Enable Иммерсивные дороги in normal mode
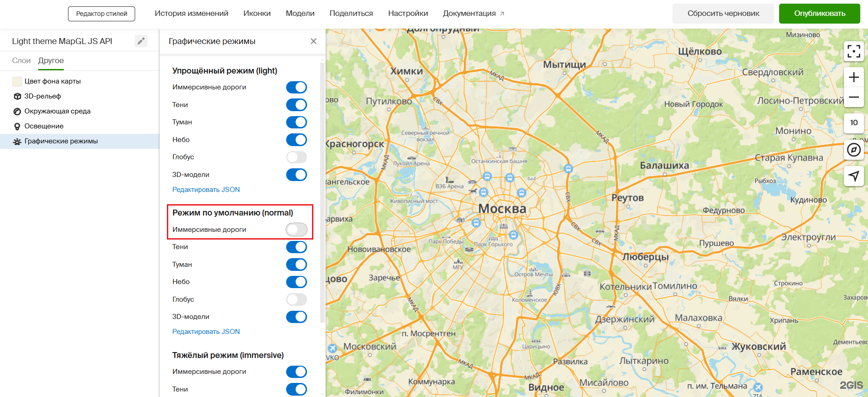This screenshot has height=397, width=868. coord(297,230)
